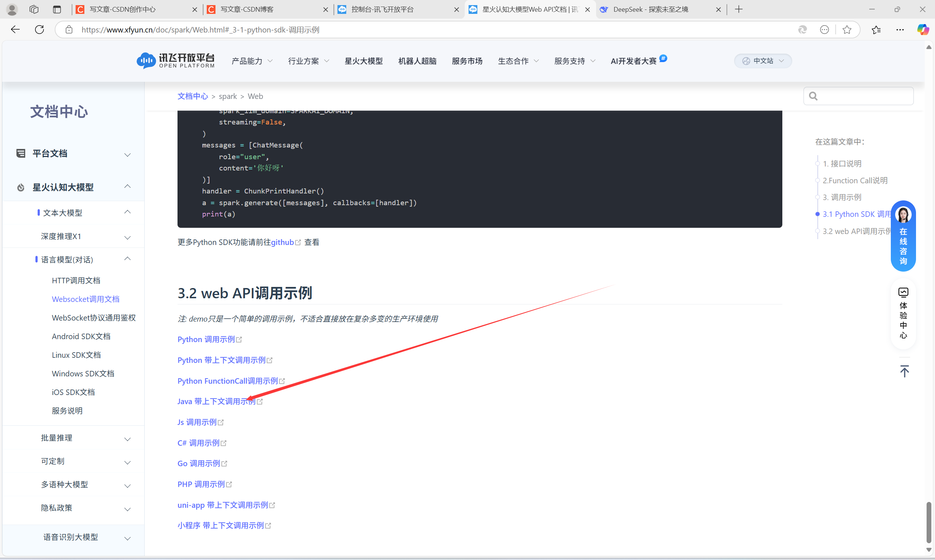Switch to the DeepSeek browser tab
The width and height of the screenshot is (935, 560).
click(650, 9)
